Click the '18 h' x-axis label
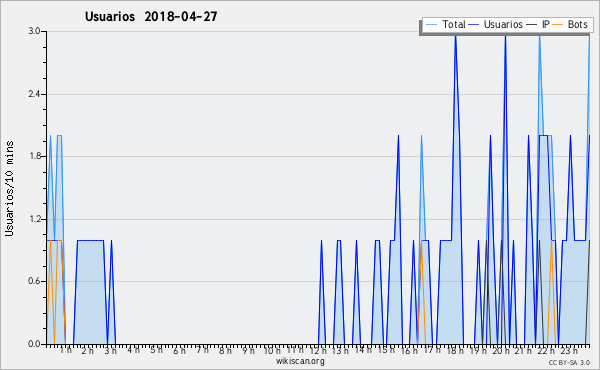 (455, 350)
